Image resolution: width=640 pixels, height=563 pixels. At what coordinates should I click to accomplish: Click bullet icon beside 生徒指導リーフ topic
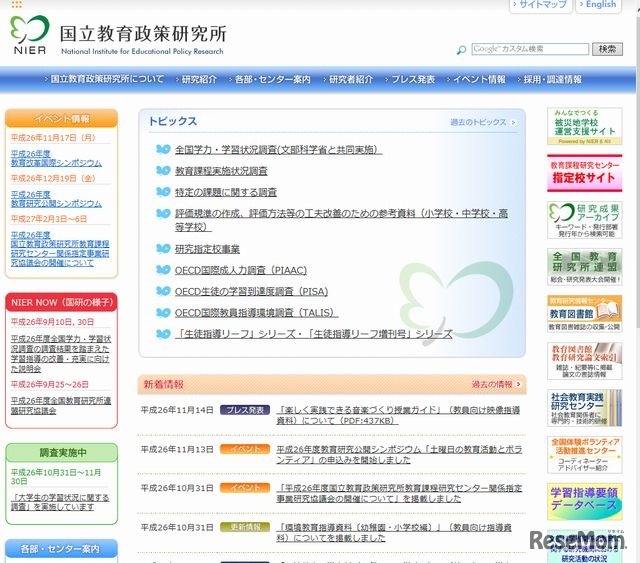(163, 334)
